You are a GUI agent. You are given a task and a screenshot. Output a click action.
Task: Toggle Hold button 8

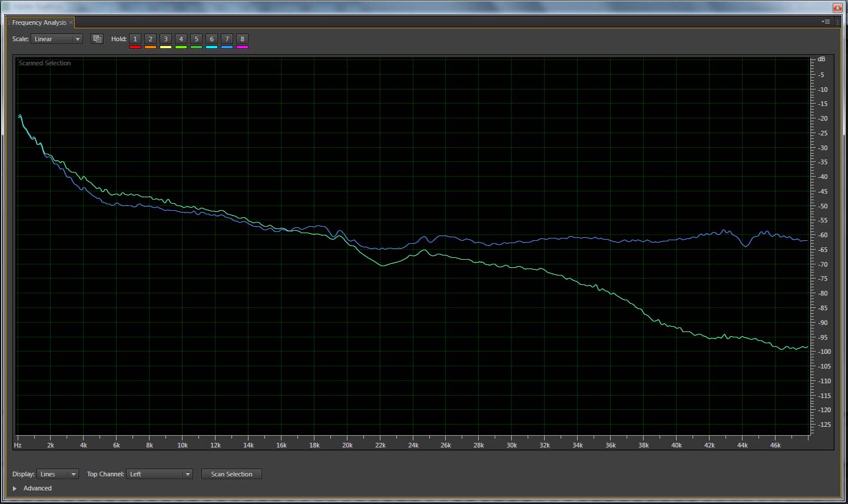pos(242,39)
